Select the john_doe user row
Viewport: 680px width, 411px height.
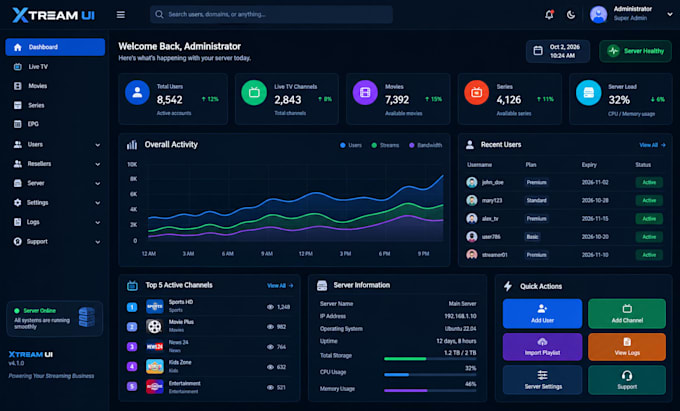(565, 183)
